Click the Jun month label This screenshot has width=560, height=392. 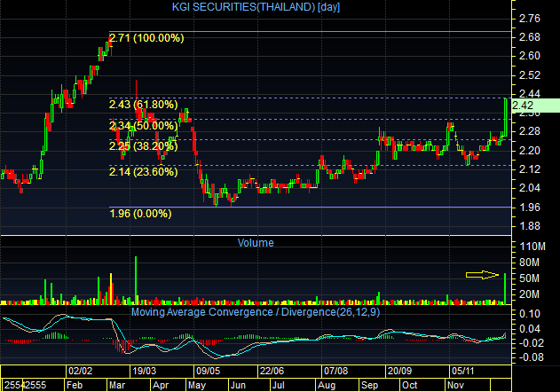(238, 385)
